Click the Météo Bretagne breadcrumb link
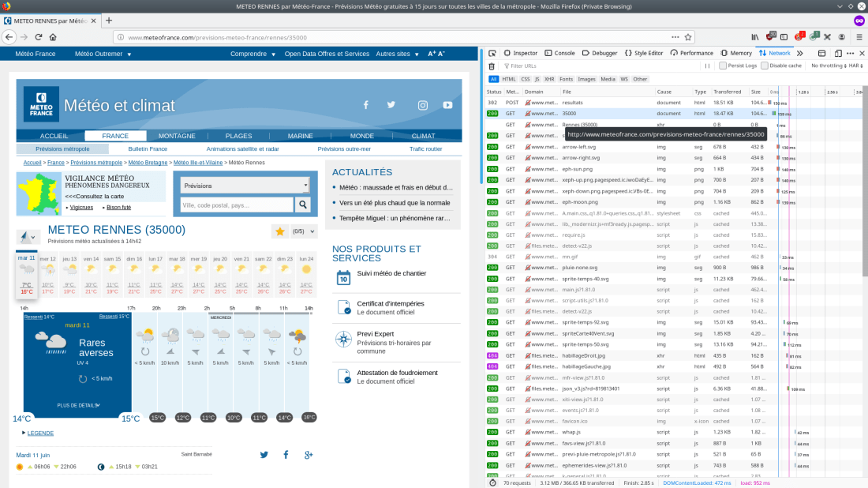The height and width of the screenshot is (488, 868). click(x=148, y=163)
